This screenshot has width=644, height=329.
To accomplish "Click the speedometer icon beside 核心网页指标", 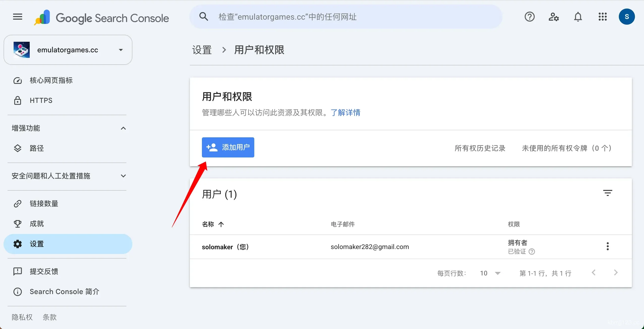I will (x=18, y=80).
